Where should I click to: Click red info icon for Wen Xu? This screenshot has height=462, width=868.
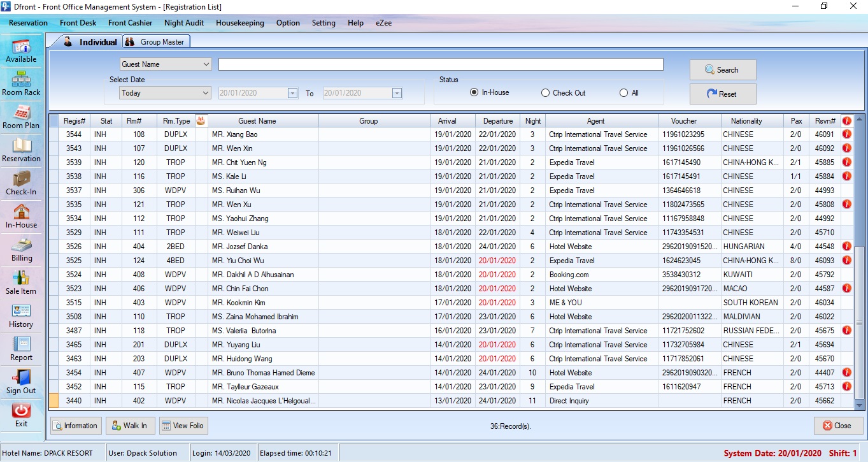point(847,205)
